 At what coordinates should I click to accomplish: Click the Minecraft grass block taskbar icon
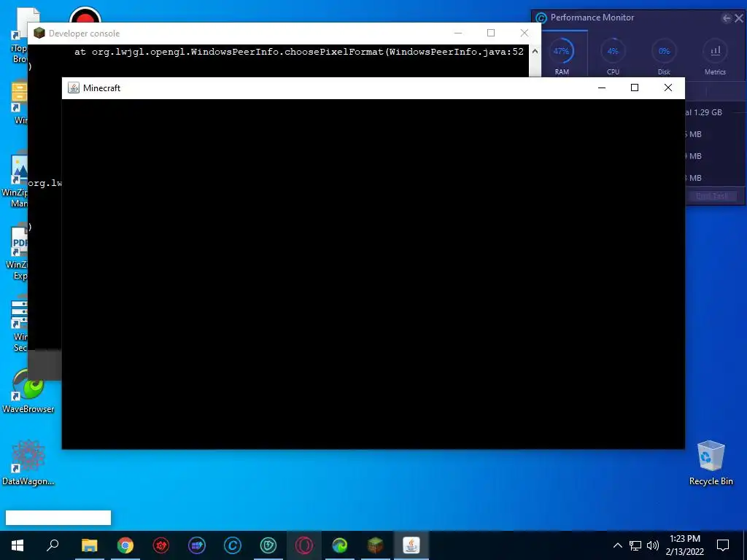click(x=376, y=545)
